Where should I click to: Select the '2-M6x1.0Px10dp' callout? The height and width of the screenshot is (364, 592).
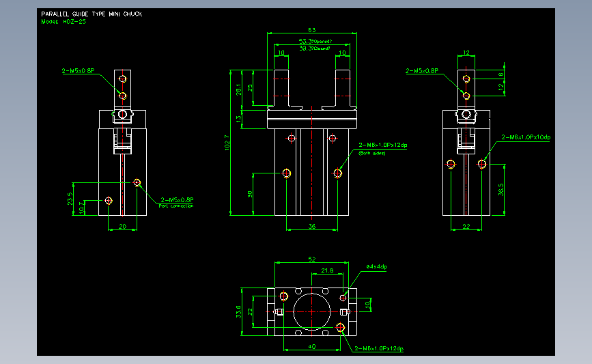(x=526, y=137)
